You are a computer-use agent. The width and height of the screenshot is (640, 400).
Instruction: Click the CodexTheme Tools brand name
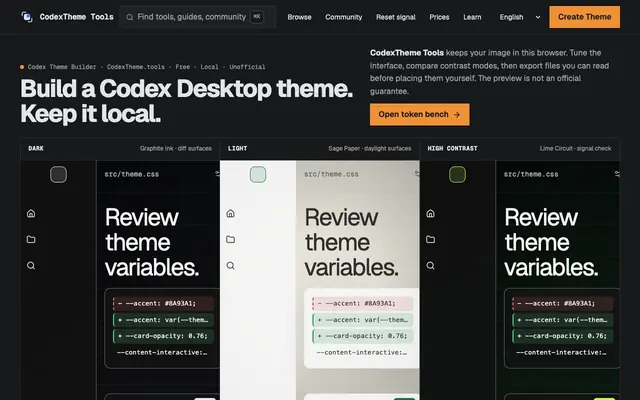point(76,17)
